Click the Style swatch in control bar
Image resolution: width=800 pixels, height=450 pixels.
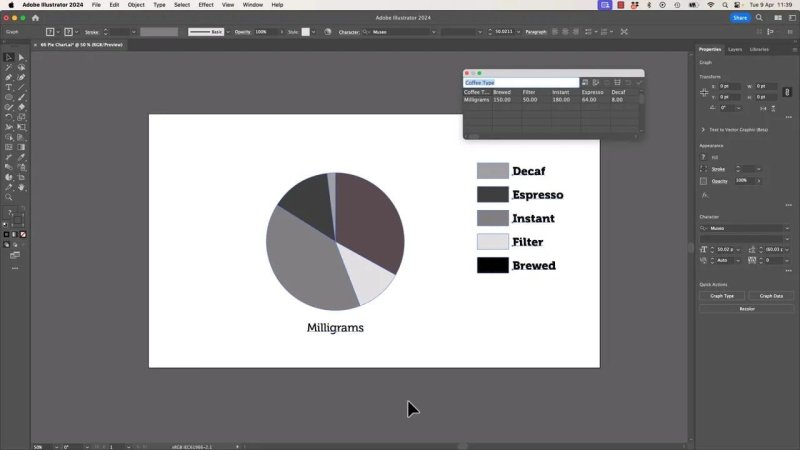click(306, 32)
